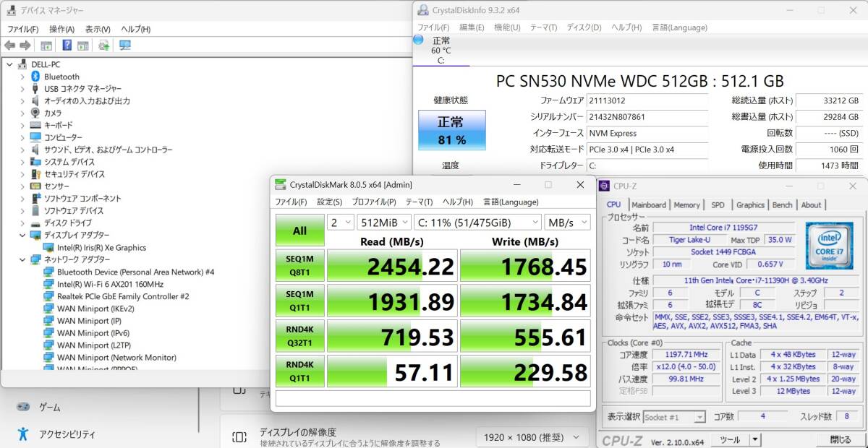Click the USB コネクタ マネージャー icon
Viewport: 868px width, 448px height.
[x=35, y=89]
